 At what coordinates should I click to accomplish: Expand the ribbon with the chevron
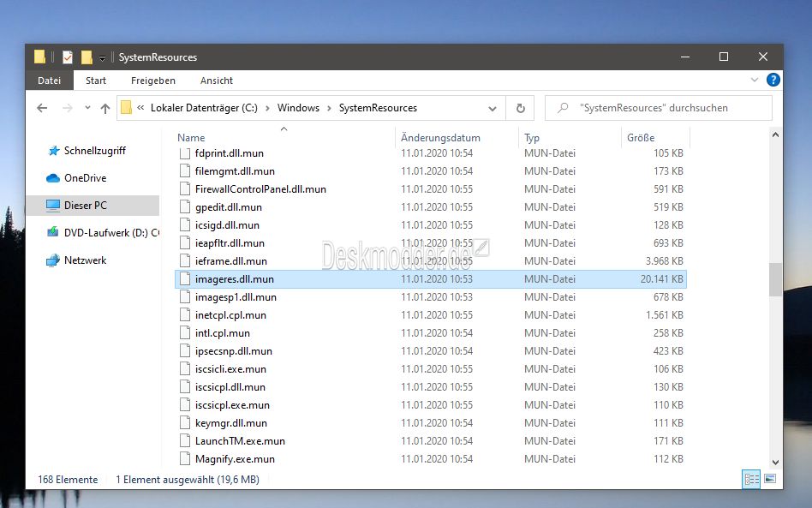(x=754, y=80)
